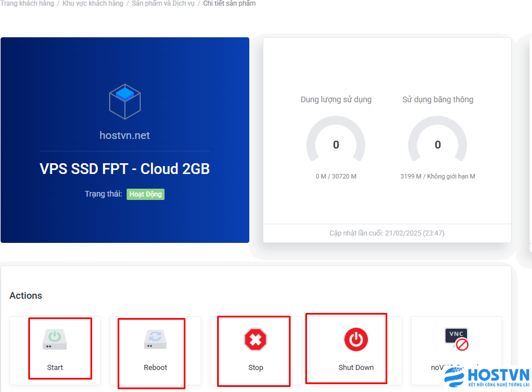
Task: Open Sản phẩm và Dịch vụ breadcrumb
Action: click(x=163, y=3)
